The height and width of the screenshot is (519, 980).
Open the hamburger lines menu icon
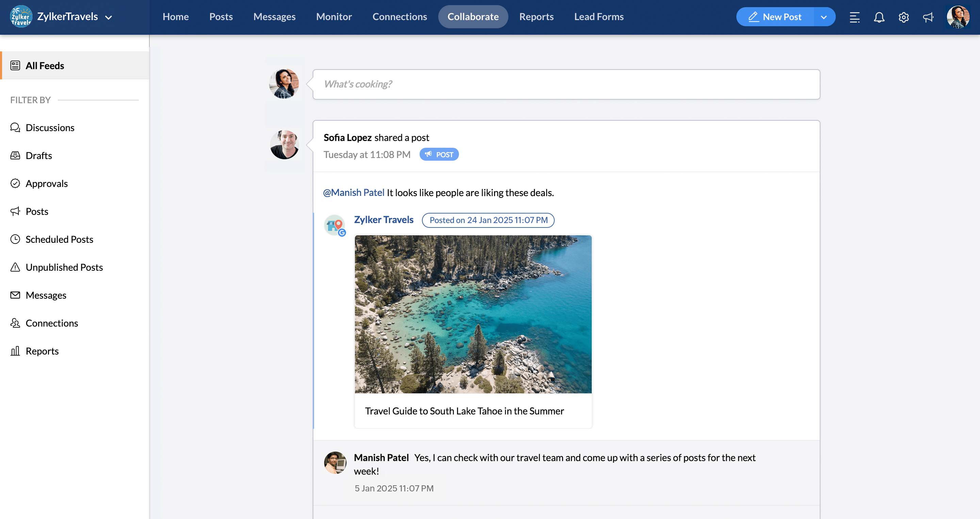coord(854,17)
